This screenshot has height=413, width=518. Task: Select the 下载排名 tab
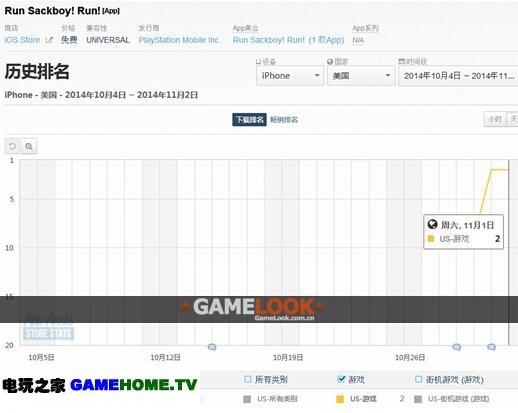pos(249,120)
